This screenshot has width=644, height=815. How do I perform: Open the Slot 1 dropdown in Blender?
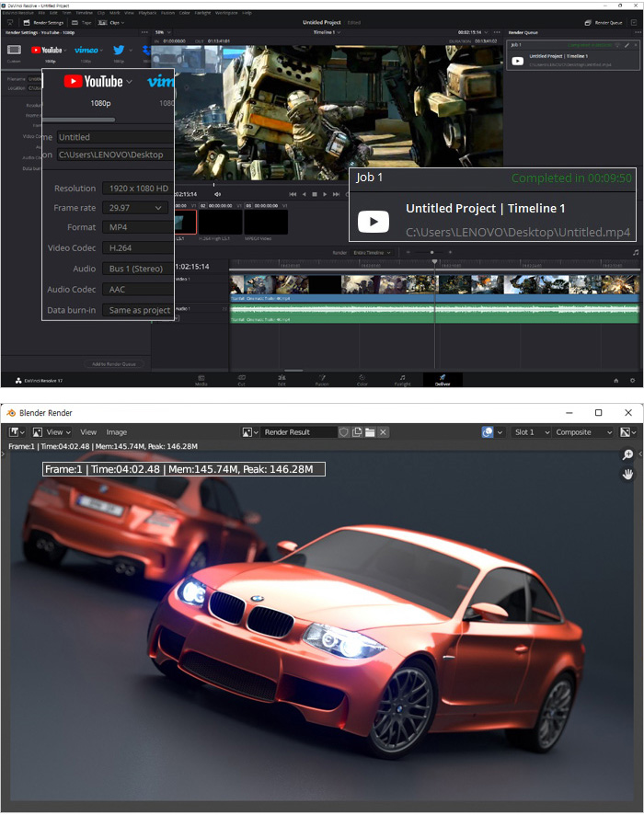[531, 432]
